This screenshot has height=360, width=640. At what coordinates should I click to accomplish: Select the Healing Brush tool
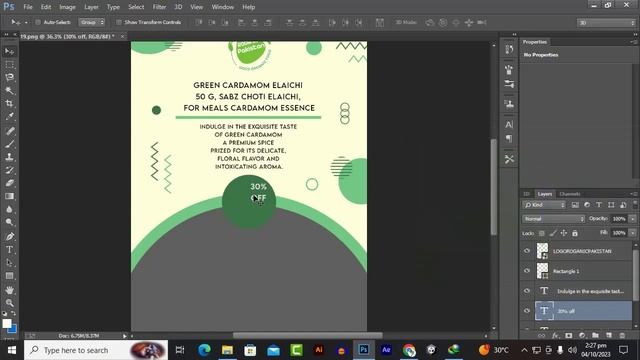9,131
